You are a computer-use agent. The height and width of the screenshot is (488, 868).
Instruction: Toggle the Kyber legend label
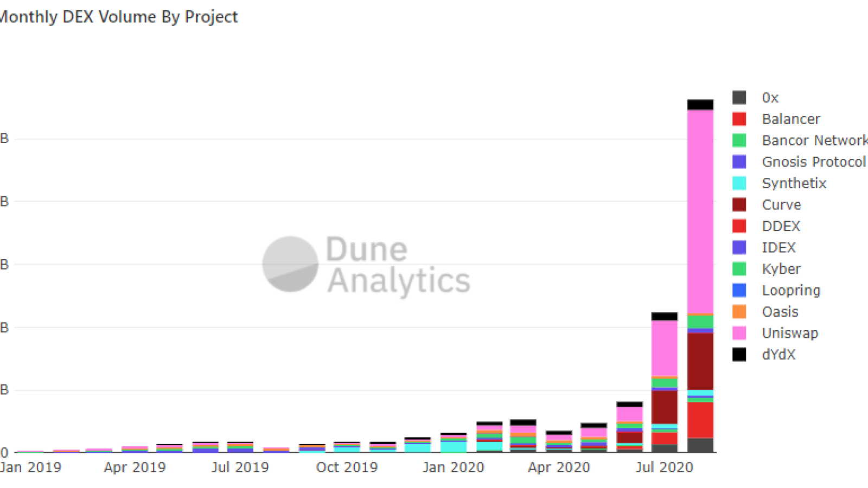coord(781,269)
